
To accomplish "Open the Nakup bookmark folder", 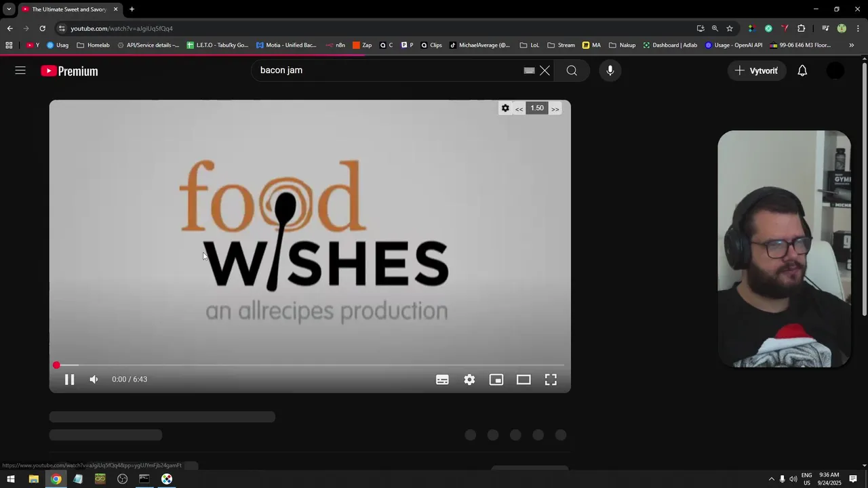I will pyautogui.click(x=622, y=45).
